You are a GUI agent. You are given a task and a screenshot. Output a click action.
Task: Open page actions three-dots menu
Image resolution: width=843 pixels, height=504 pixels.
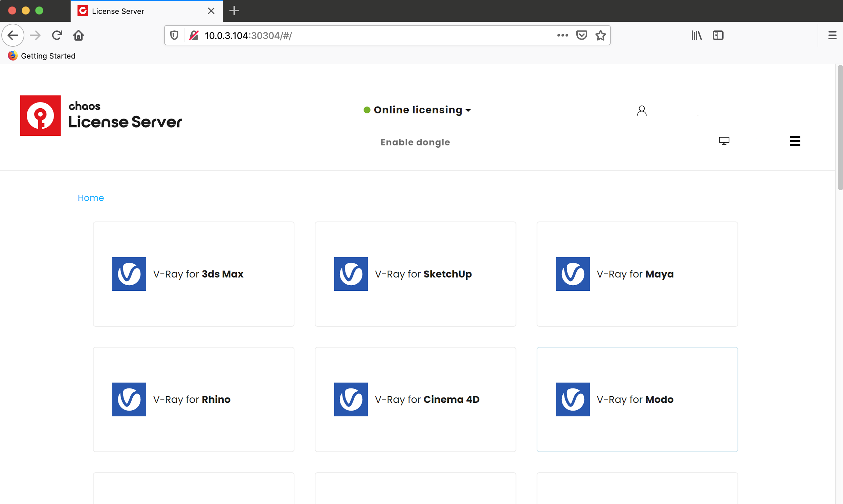(562, 35)
